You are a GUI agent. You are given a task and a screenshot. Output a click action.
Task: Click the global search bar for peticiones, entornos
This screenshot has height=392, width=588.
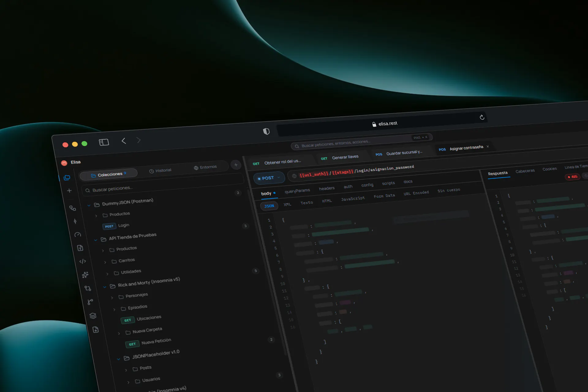coord(361,141)
